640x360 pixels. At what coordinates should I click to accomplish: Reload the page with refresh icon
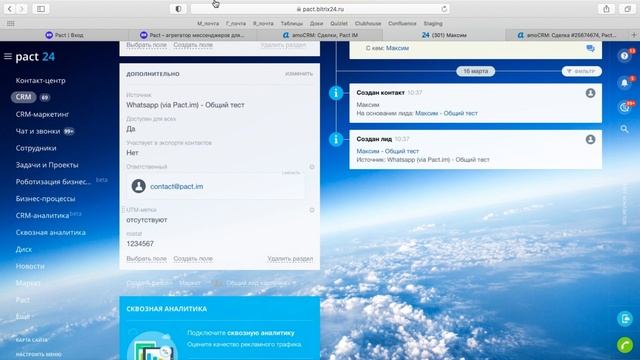444,9
